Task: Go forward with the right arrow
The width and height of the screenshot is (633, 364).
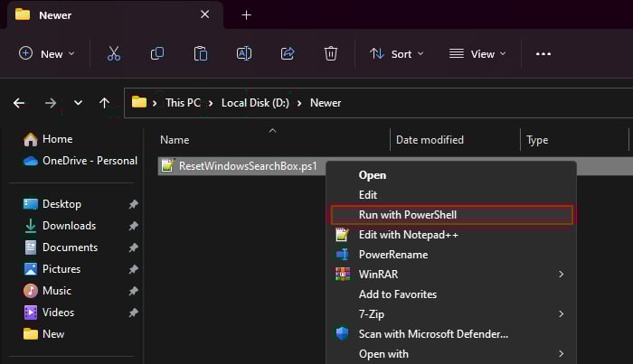Action: (x=51, y=103)
